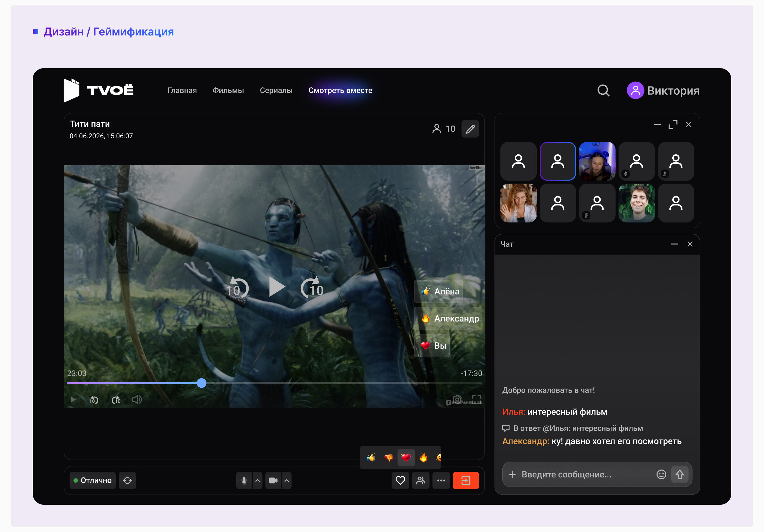764x532 pixels.
Task: Edit the Тити пати room with pencil icon
Action: tap(470, 129)
